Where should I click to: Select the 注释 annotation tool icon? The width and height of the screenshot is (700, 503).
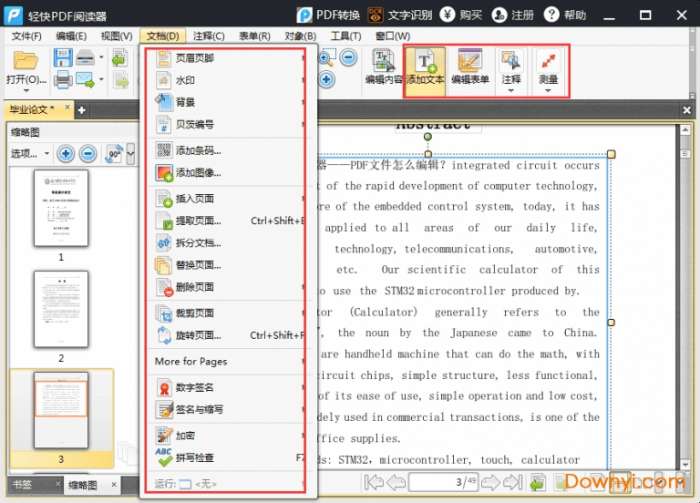511,60
